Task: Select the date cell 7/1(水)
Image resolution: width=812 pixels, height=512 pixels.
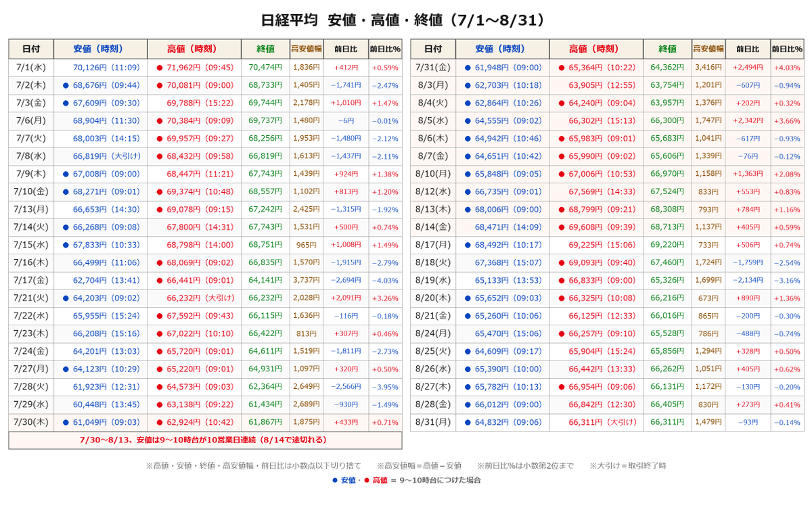Action: pos(30,68)
